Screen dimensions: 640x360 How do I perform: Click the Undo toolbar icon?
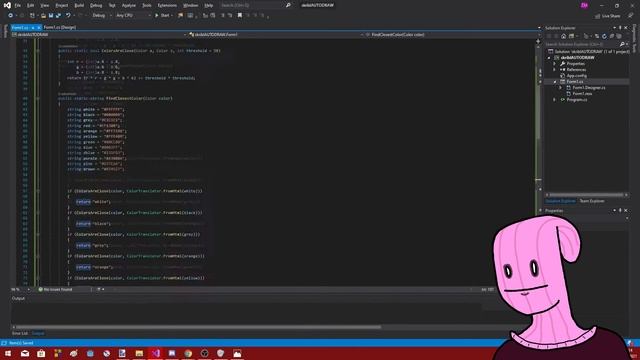pyautogui.click(x=68, y=16)
